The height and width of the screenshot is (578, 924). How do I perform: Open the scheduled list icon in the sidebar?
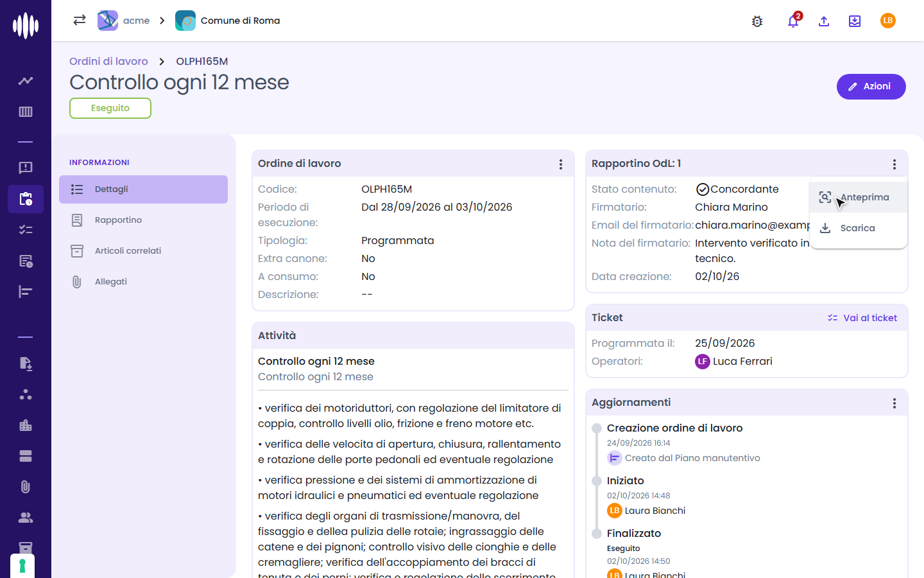[26, 261]
